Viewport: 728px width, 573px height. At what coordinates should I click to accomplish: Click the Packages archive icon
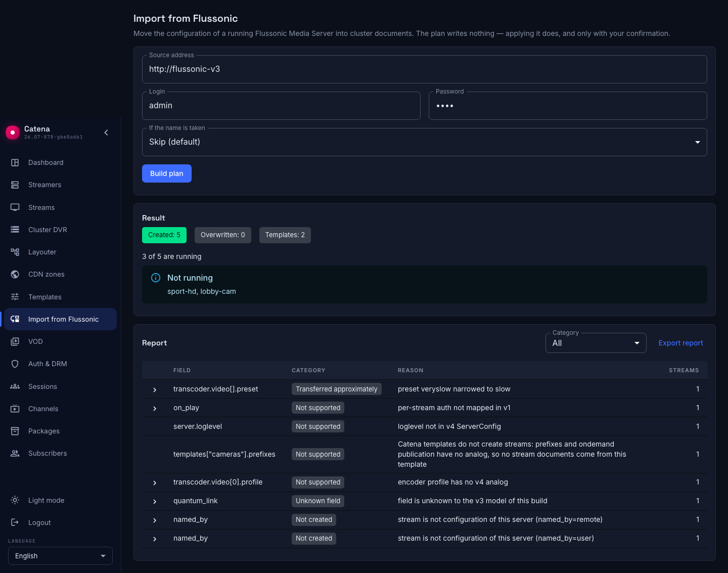(15, 431)
